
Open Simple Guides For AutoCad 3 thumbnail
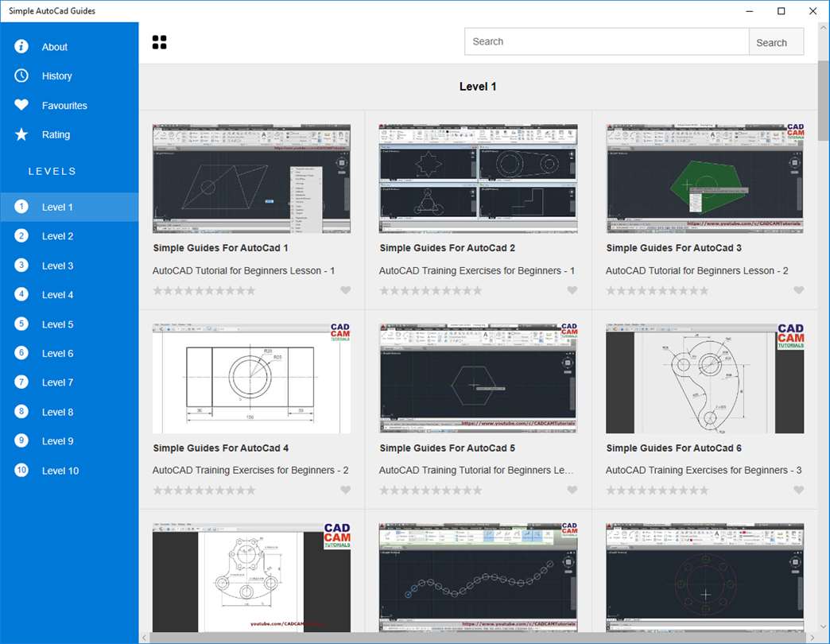point(704,178)
